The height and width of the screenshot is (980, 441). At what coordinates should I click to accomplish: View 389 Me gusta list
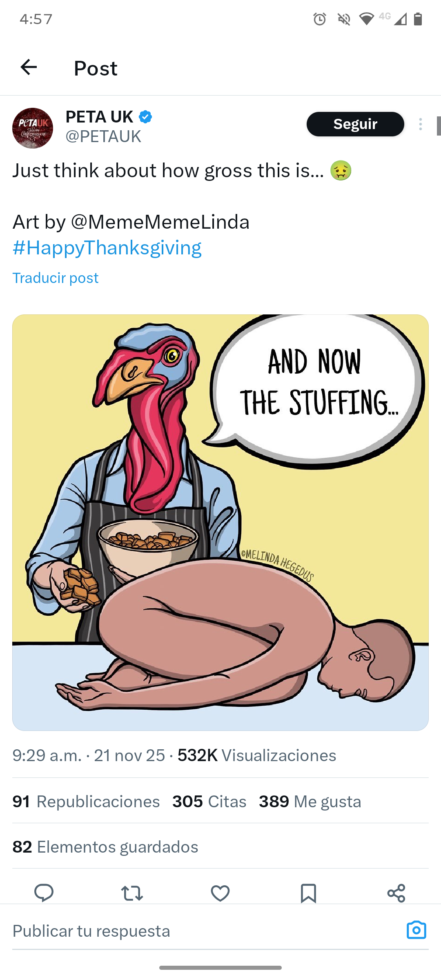pos(310,802)
